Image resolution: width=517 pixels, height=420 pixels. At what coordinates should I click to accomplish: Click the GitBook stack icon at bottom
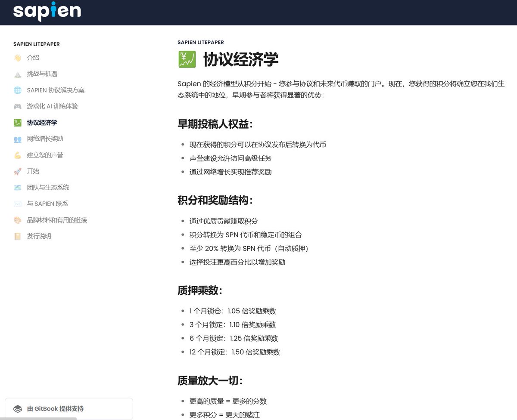coord(17,409)
